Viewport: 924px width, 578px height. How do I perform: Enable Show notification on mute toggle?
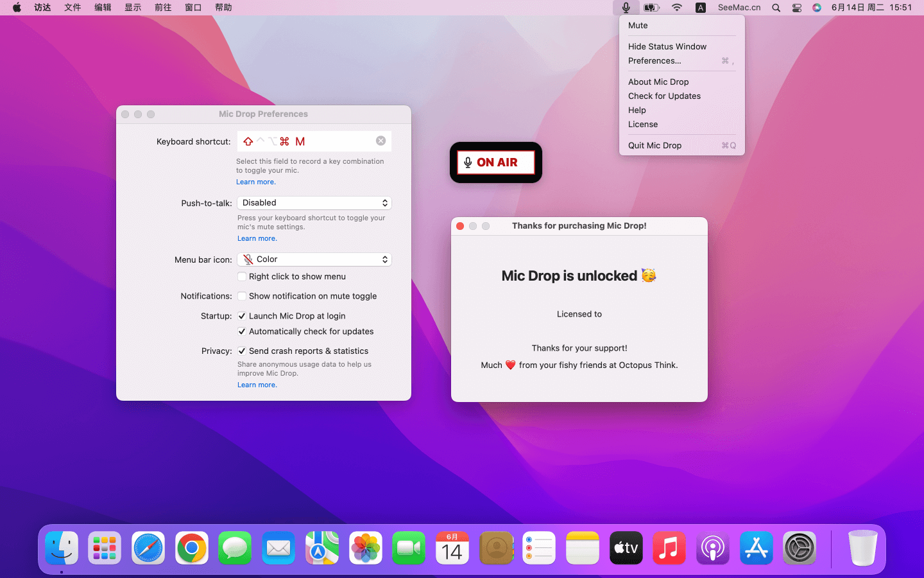point(242,296)
